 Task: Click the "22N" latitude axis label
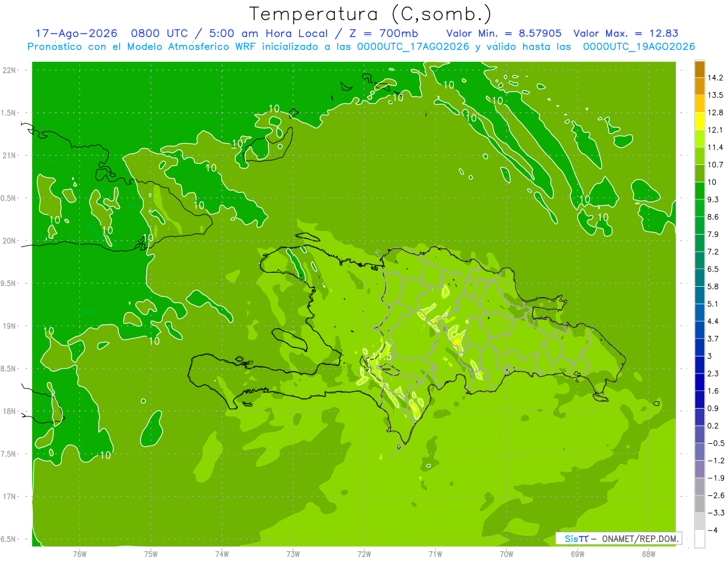click(x=9, y=70)
